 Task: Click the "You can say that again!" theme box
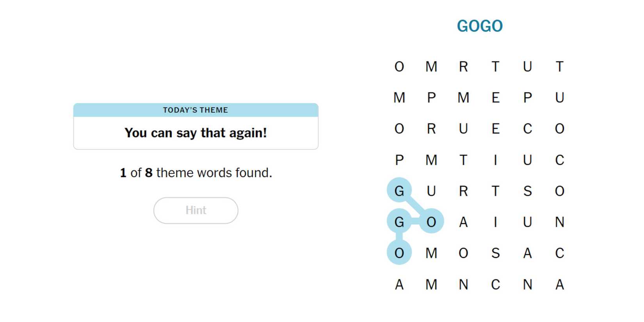(x=196, y=133)
